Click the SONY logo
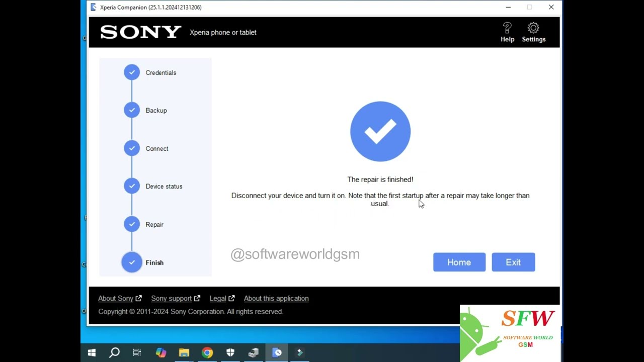644x362 pixels. [x=140, y=32]
